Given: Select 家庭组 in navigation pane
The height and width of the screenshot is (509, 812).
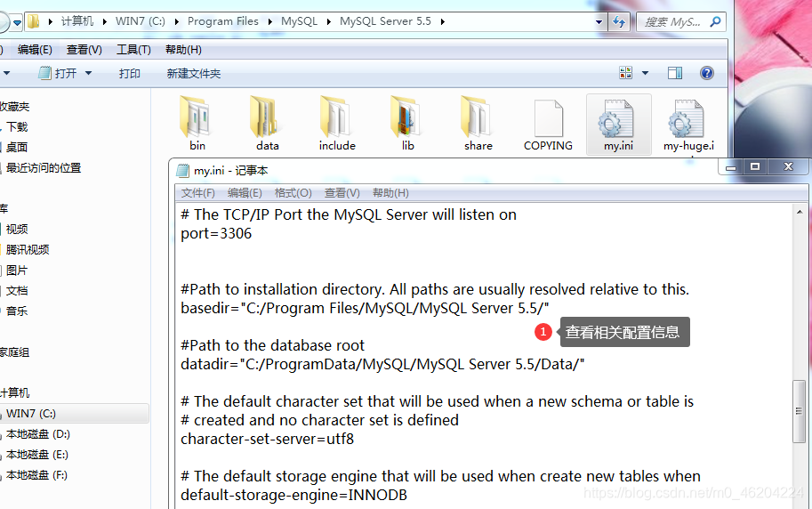Looking at the screenshot, I should pyautogui.click(x=14, y=352).
